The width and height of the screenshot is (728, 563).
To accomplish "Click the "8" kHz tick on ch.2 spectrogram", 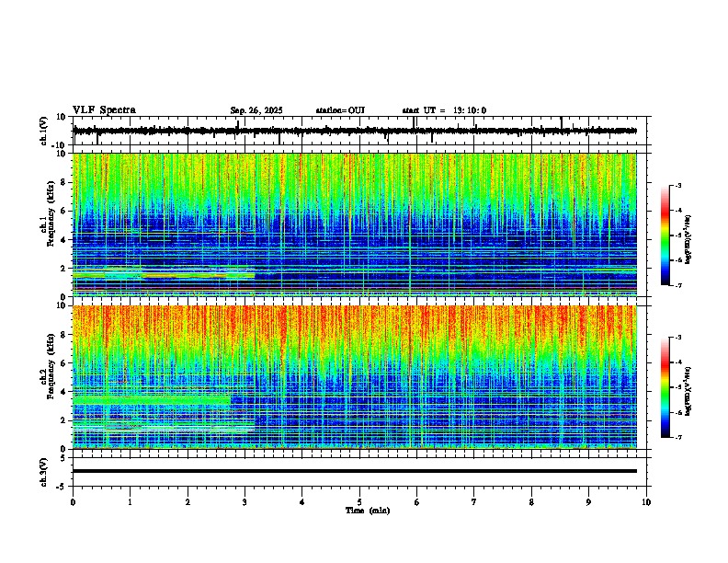I will 64,335.
